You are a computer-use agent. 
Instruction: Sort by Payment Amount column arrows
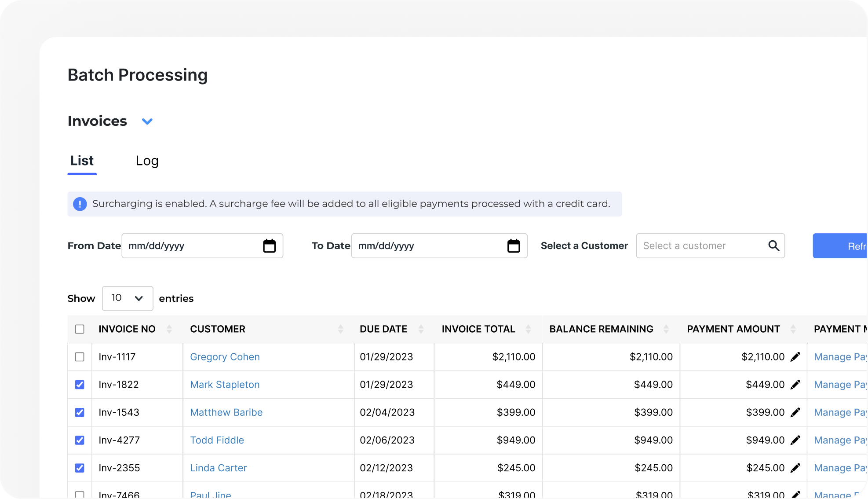click(x=793, y=329)
